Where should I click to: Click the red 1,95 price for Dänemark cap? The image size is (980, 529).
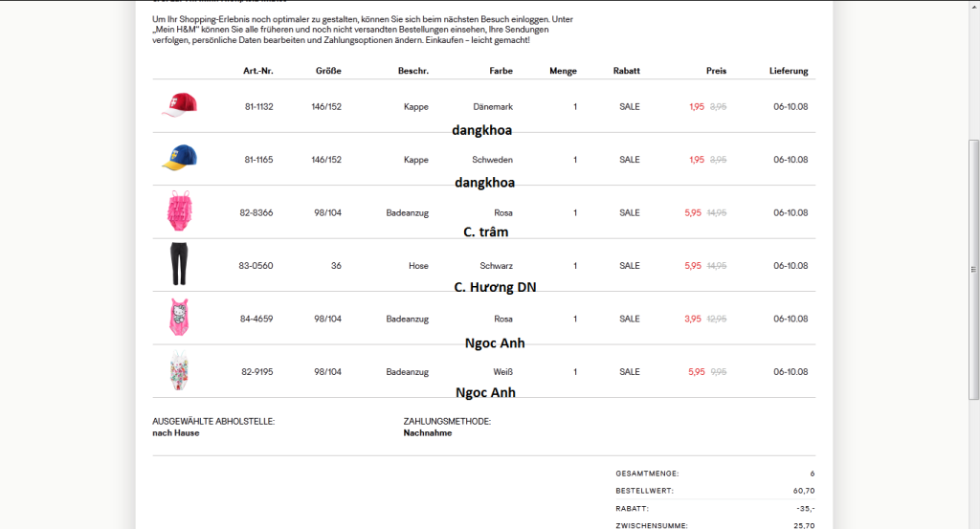point(696,106)
